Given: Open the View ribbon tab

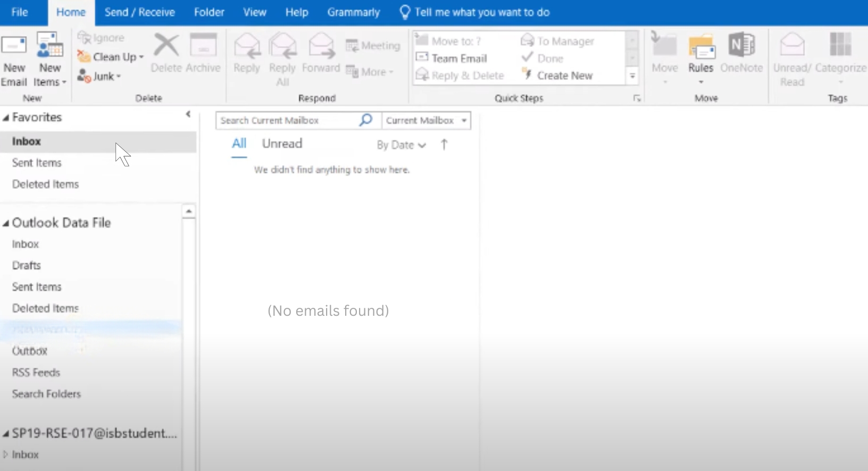Looking at the screenshot, I should [x=255, y=12].
